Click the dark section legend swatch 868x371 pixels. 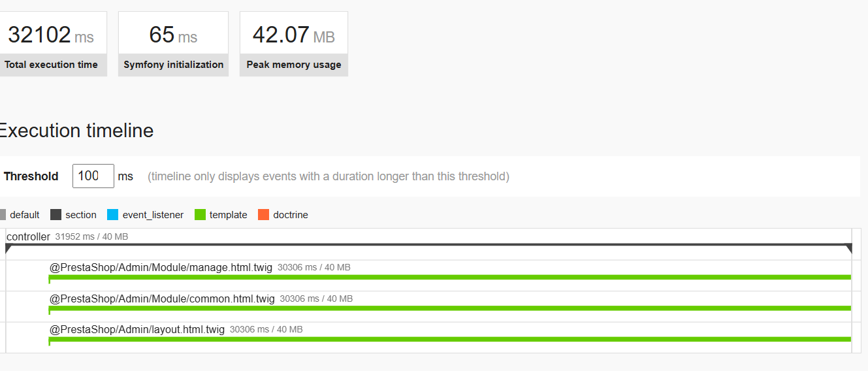(56, 215)
